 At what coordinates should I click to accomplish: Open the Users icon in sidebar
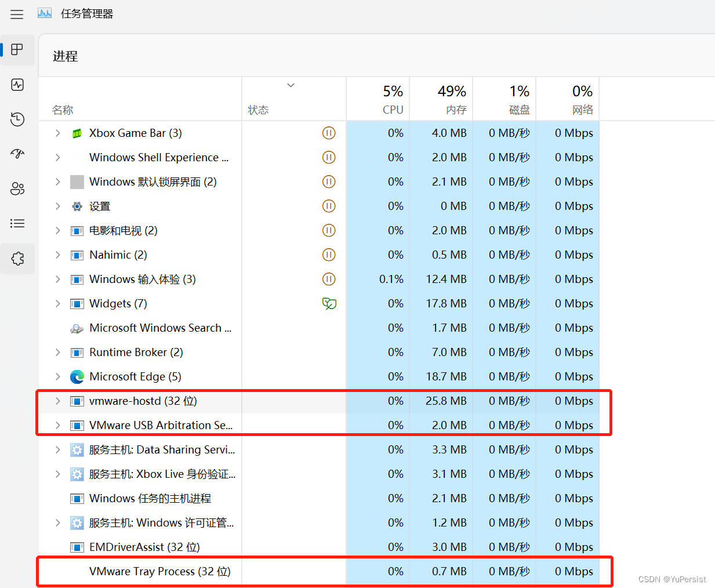[x=17, y=188]
